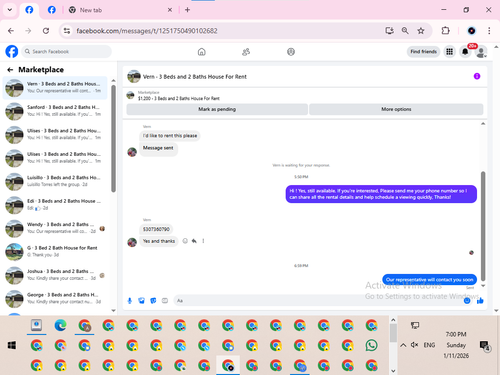Open the emoji picker in the message box
The height and width of the screenshot is (375, 500).
coord(467,301)
